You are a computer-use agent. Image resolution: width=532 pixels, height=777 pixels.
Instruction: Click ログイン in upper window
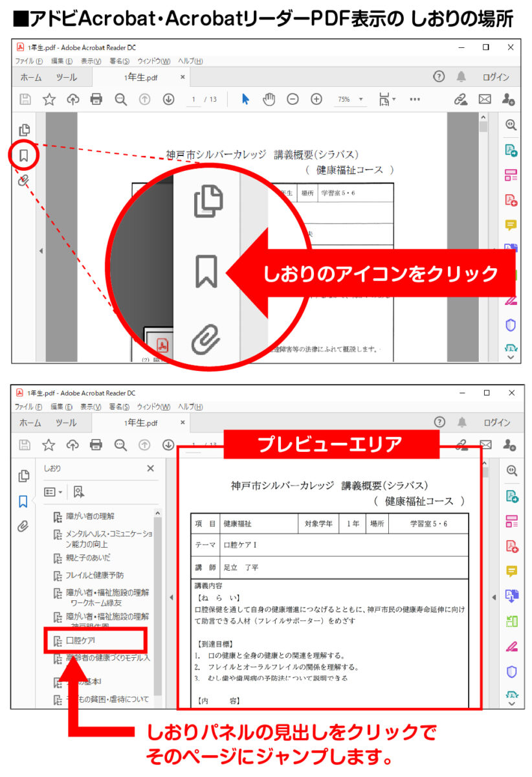coord(496,77)
